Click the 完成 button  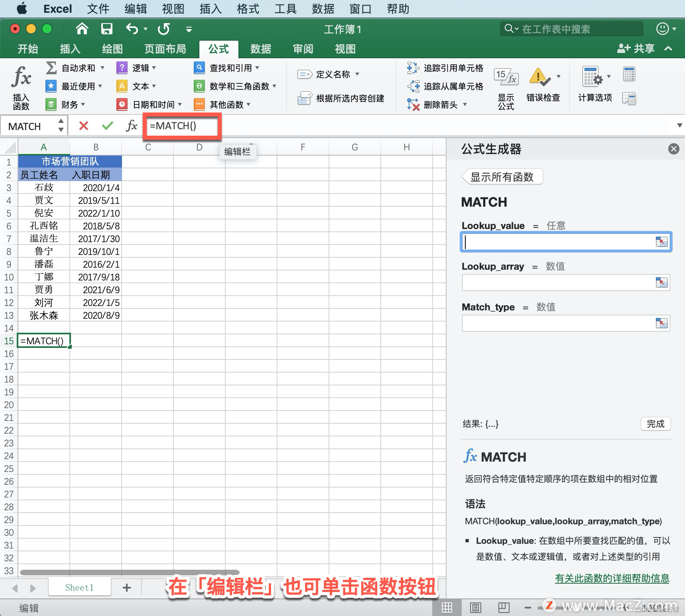pos(655,424)
